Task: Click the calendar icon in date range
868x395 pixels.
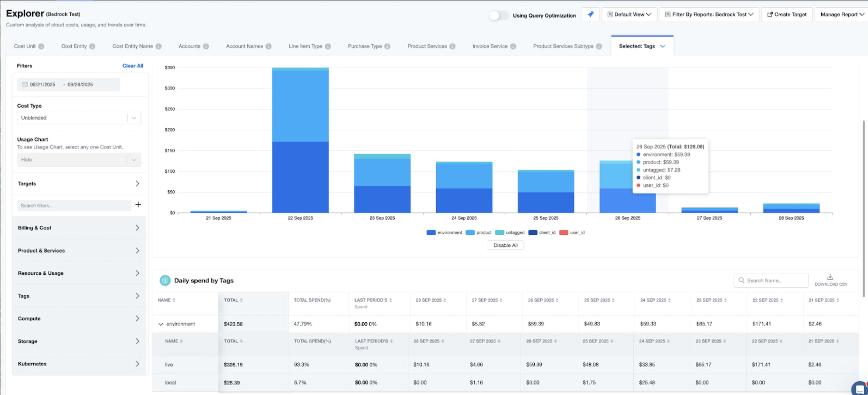Action: (25, 85)
